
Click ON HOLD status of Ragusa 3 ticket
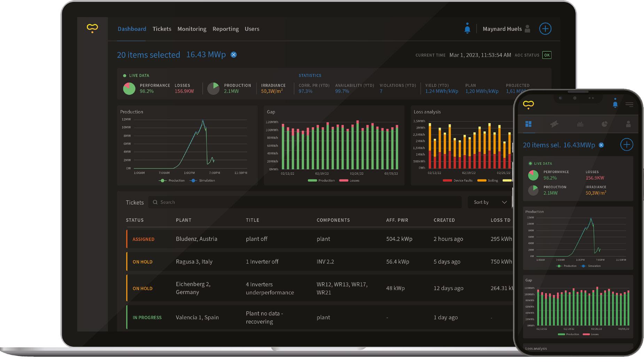pyautogui.click(x=142, y=262)
